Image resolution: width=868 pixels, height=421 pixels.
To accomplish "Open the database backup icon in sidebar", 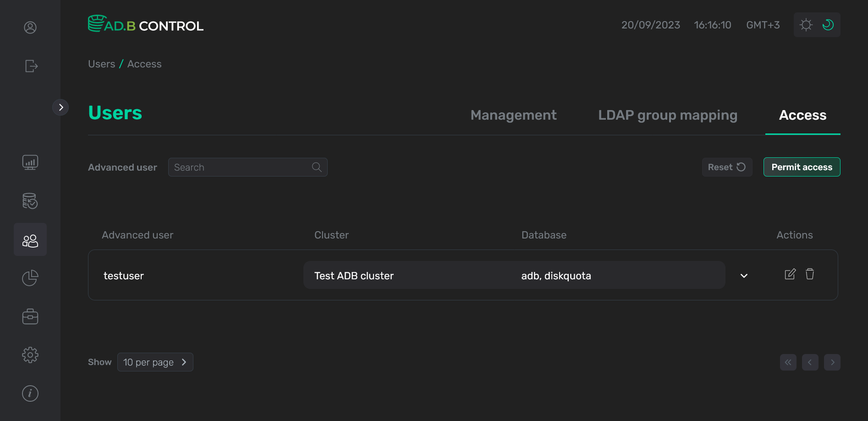I will pos(30,201).
